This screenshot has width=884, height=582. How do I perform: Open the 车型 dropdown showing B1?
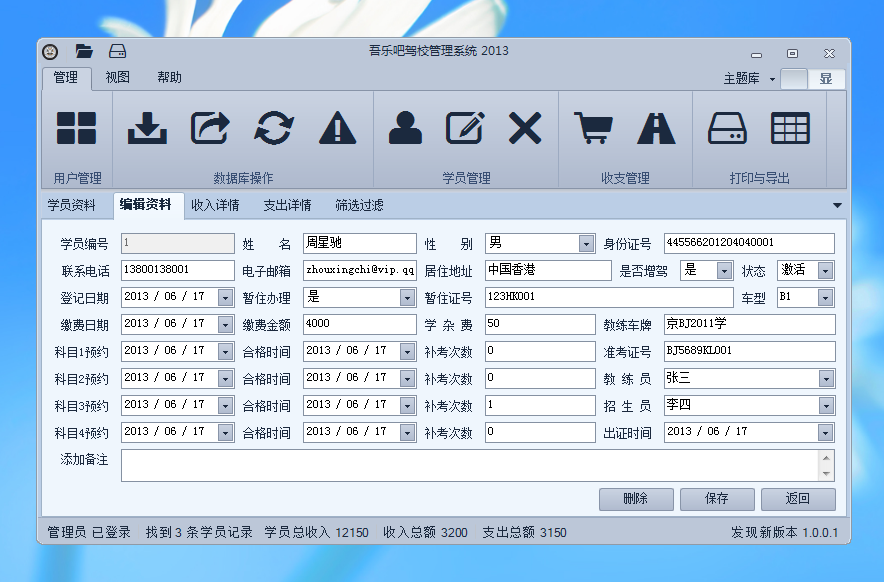pos(825,298)
